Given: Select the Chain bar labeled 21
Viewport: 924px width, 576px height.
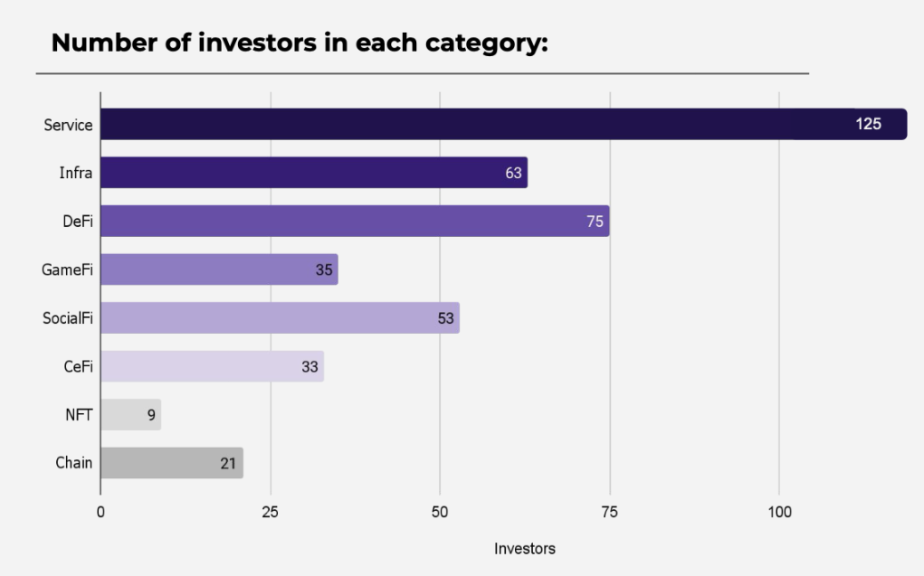Looking at the screenshot, I should [172, 463].
